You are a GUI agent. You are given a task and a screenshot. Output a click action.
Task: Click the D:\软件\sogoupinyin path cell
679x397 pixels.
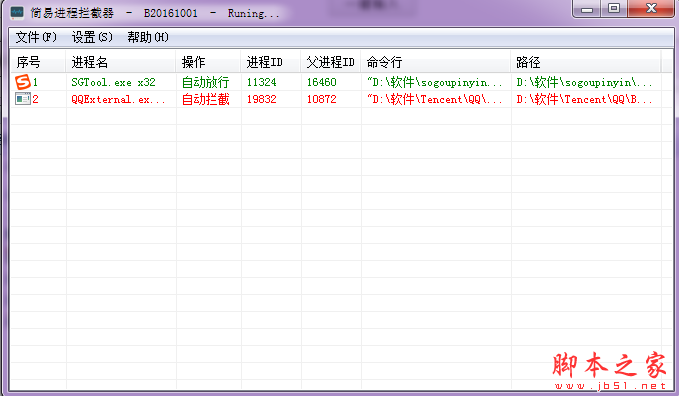[584, 82]
